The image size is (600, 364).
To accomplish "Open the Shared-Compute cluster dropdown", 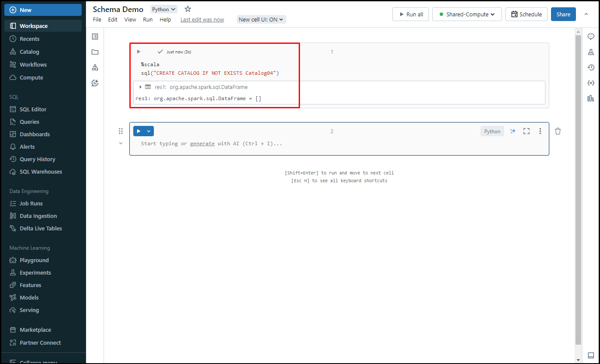I will (467, 14).
